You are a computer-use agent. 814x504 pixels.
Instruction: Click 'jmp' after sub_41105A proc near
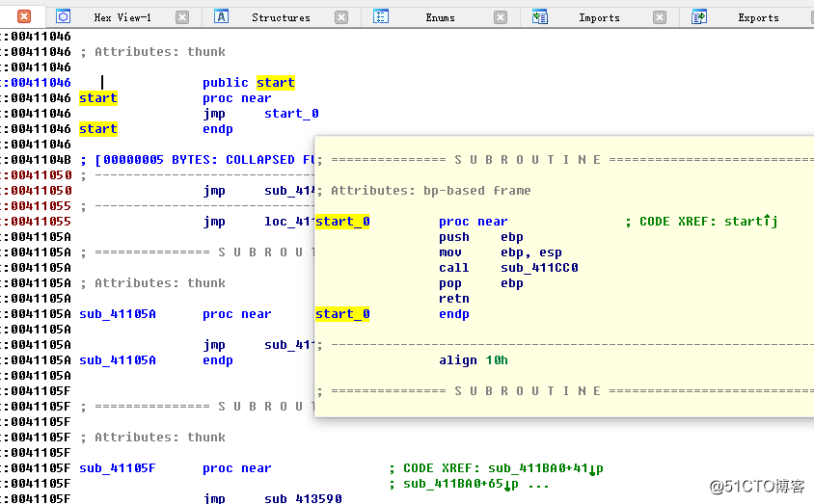(x=214, y=345)
